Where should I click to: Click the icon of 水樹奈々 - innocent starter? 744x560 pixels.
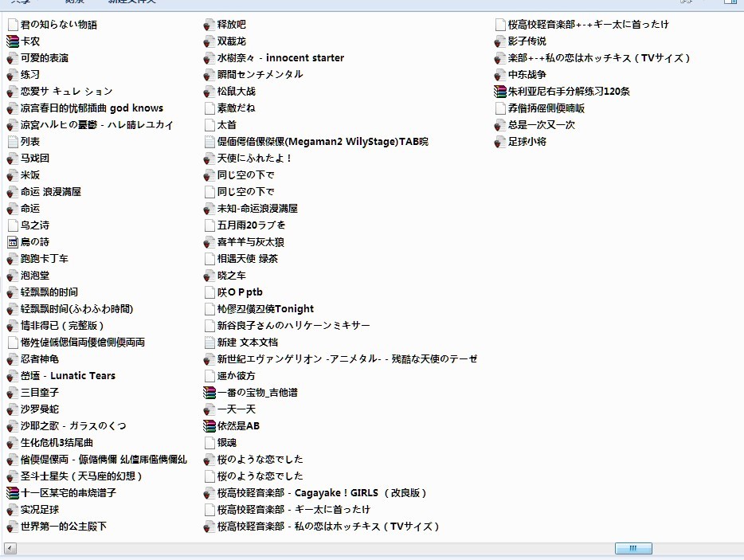click(x=209, y=58)
